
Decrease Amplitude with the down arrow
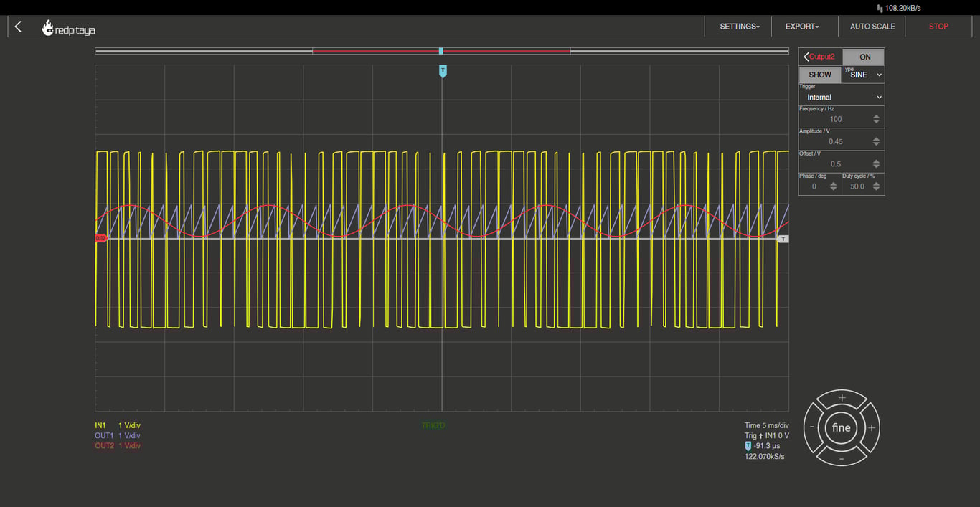pos(877,144)
